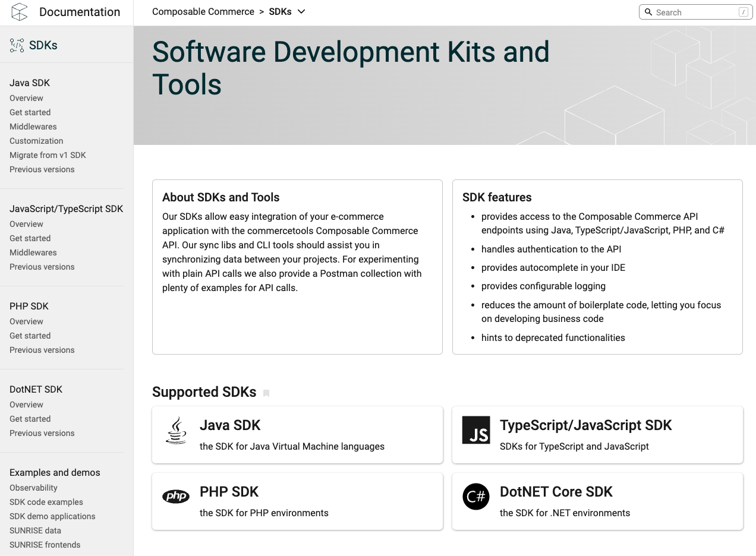Open DotNET SDK Overview in sidebar
The height and width of the screenshot is (556, 756).
pyautogui.click(x=26, y=405)
